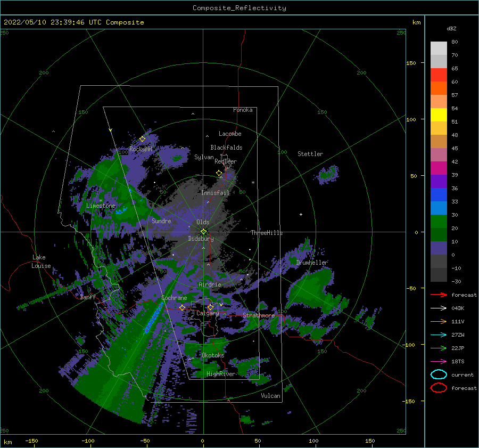479x448 pixels.
Task: Click the Composite_Reflectivity title text
Action: point(239,8)
